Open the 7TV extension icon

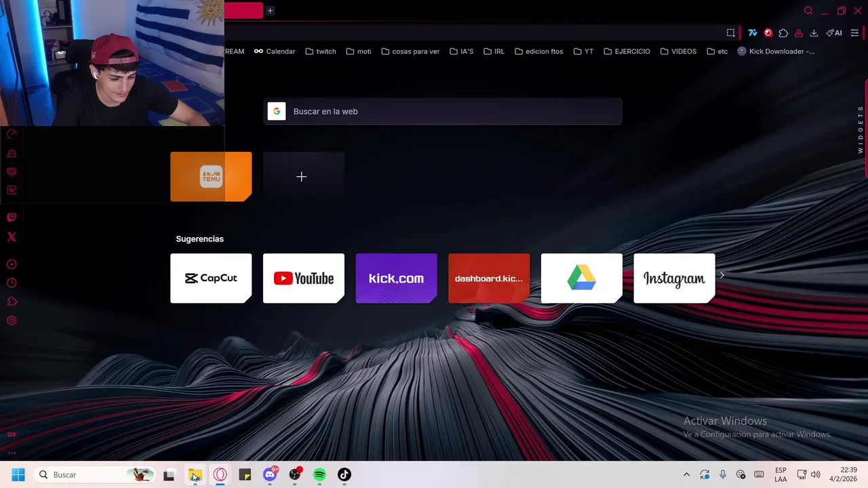tap(752, 33)
